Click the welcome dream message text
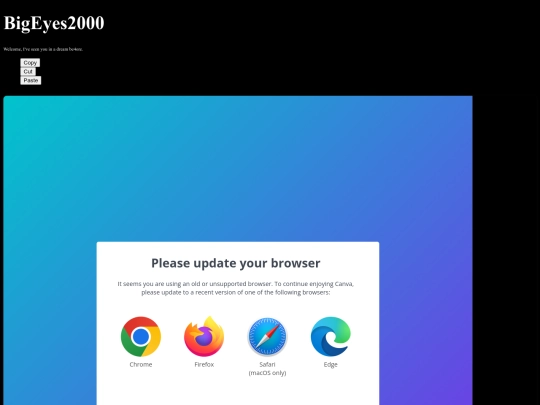540x405 pixels. pos(43,49)
